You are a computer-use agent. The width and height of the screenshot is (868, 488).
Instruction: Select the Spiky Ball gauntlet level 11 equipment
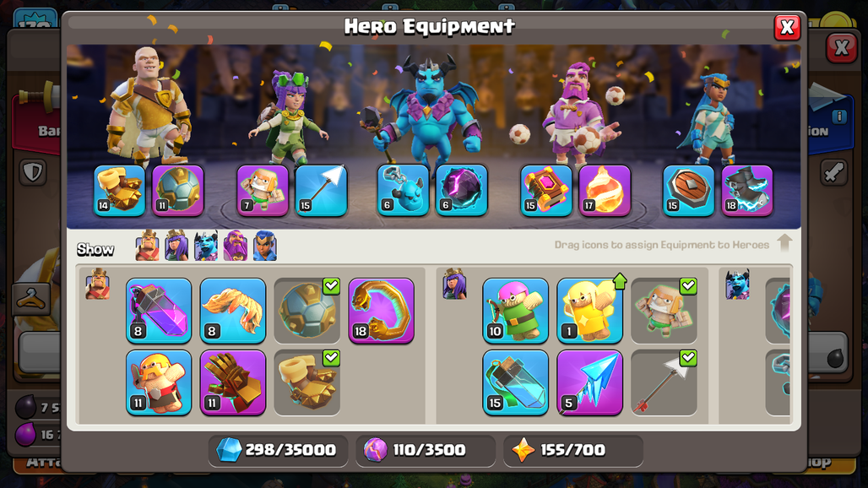click(x=233, y=382)
